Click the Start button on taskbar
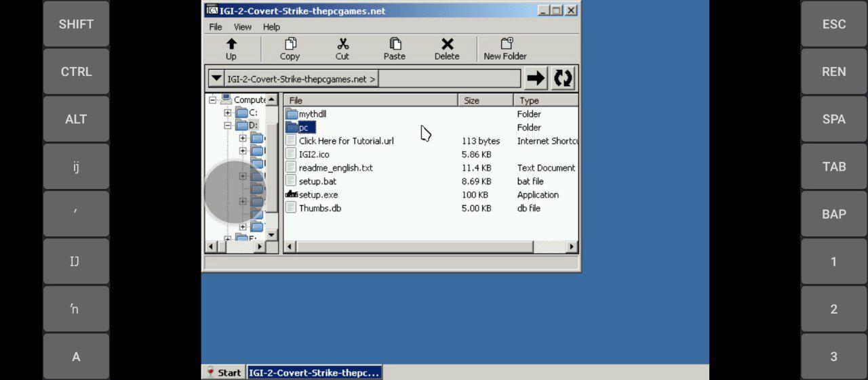Image resolution: width=868 pixels, height=380 pixels. (x=224, y=373)
